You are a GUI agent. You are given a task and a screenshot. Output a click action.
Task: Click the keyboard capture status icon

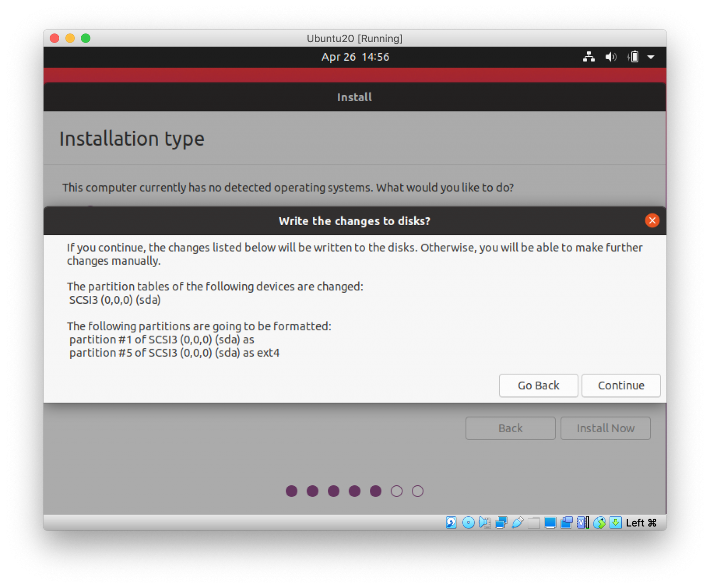[615, 522]
